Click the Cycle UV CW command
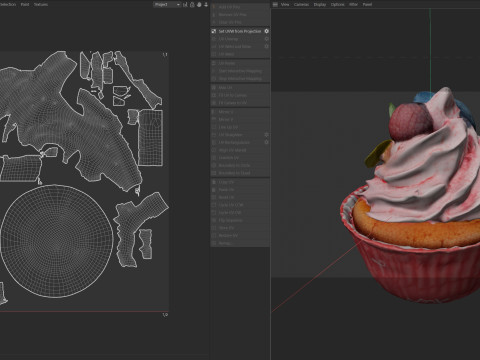This screenshot has width=480, height=360. pos(240,213)
